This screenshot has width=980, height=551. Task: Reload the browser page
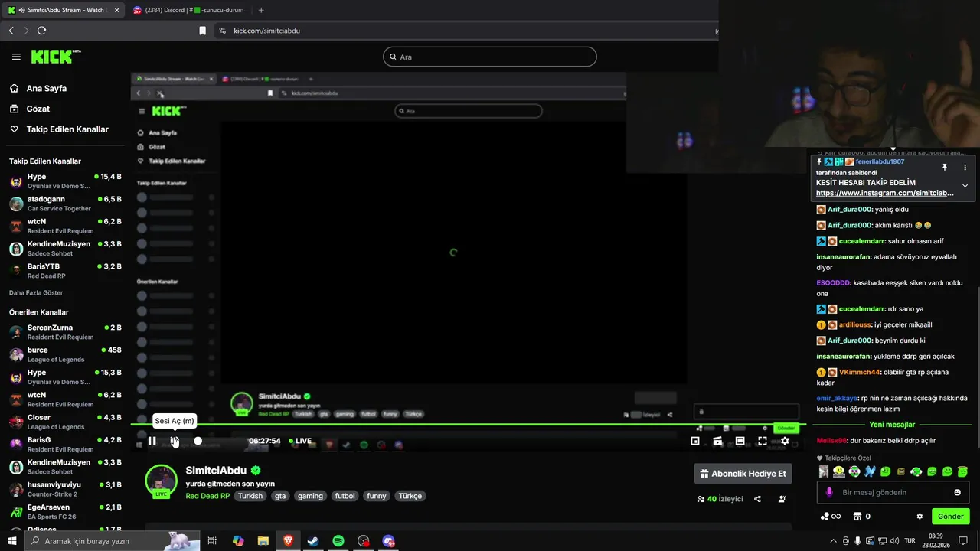41,31
